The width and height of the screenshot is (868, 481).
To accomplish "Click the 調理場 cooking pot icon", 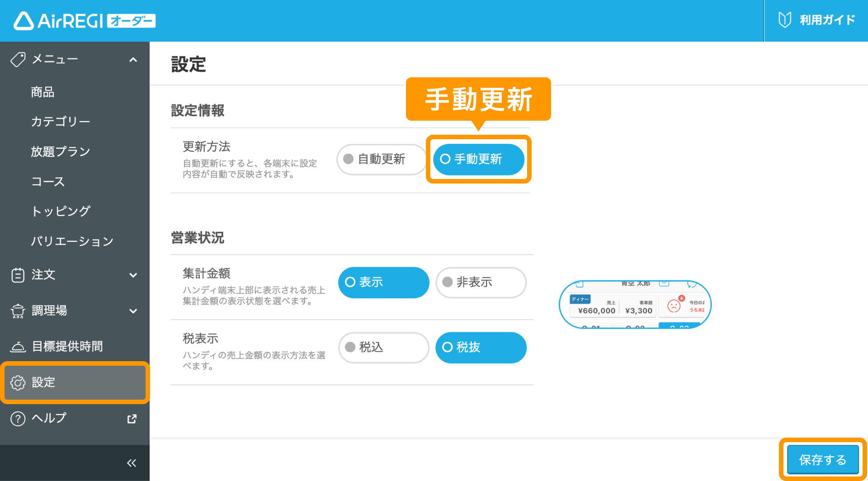I will (18, 311).
